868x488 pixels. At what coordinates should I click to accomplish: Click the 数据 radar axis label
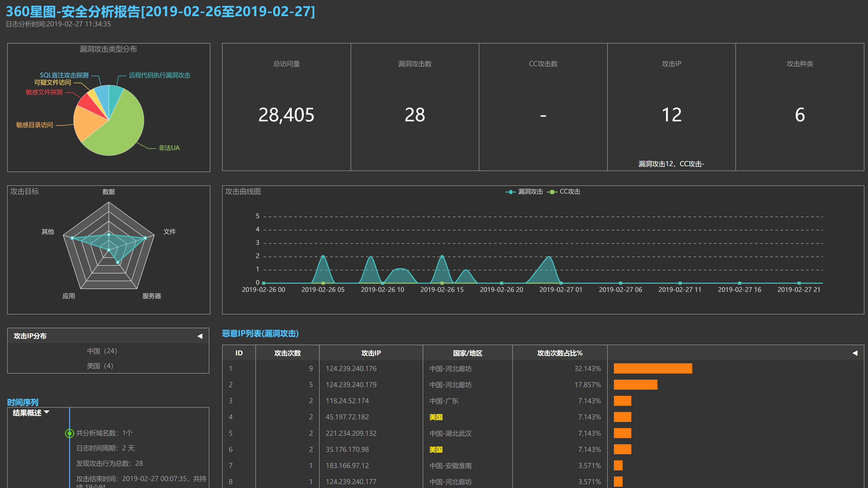pos(108,192)
